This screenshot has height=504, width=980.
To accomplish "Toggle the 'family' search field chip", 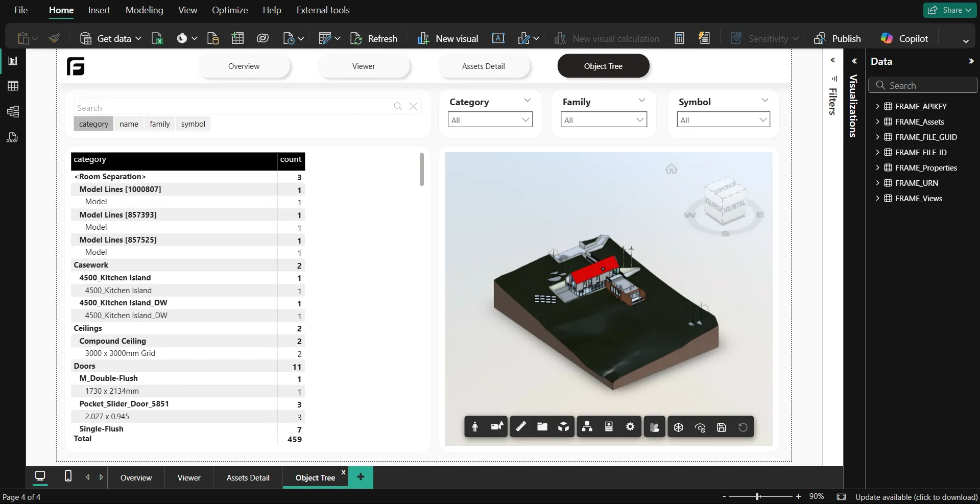I will 160,124.
